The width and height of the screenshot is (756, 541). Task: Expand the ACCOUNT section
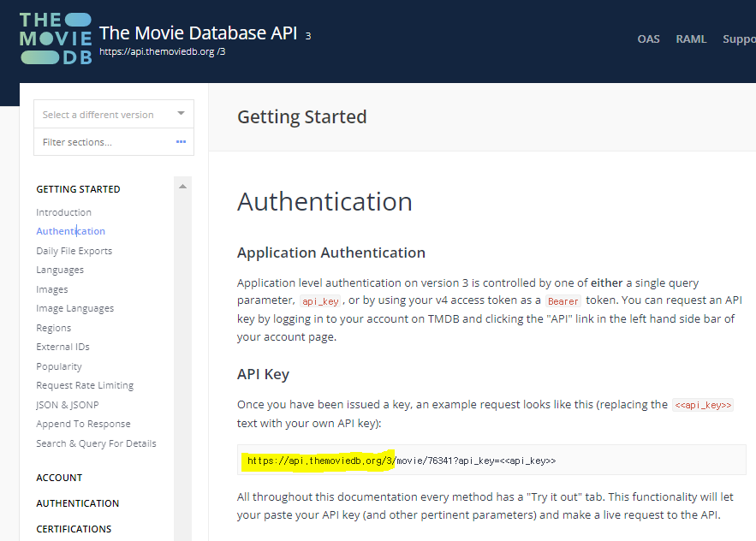point(59,478)
